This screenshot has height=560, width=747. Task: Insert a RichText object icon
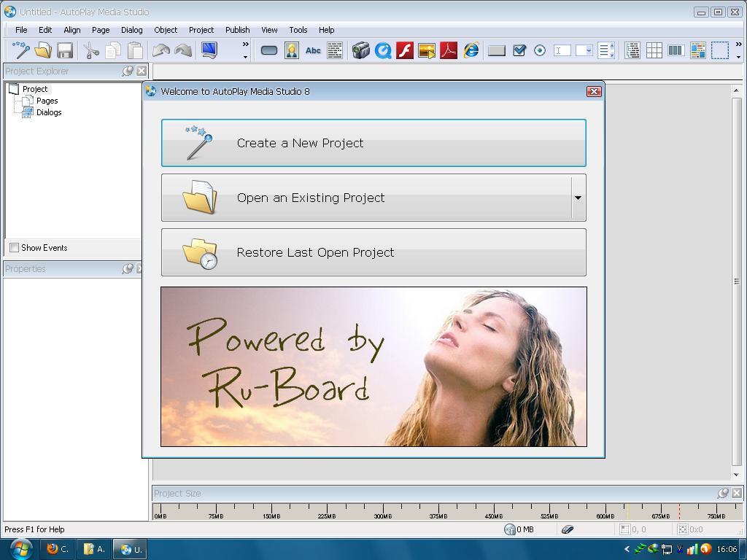(698, 50)
